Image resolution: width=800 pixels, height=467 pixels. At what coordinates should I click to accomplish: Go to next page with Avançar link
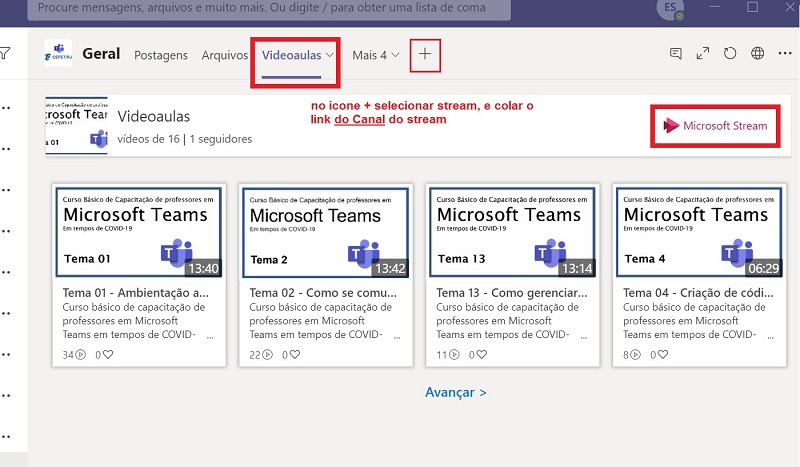click(x=456, y=392)
